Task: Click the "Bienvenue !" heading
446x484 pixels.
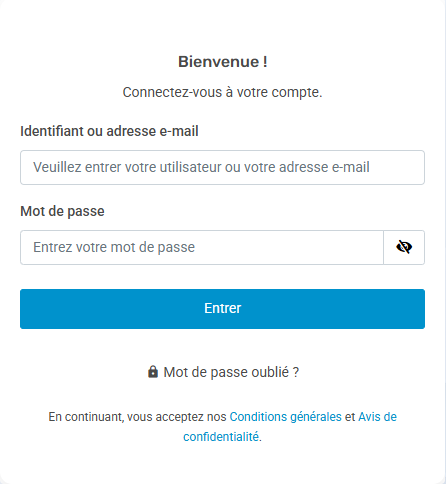Action: [223, 62]
